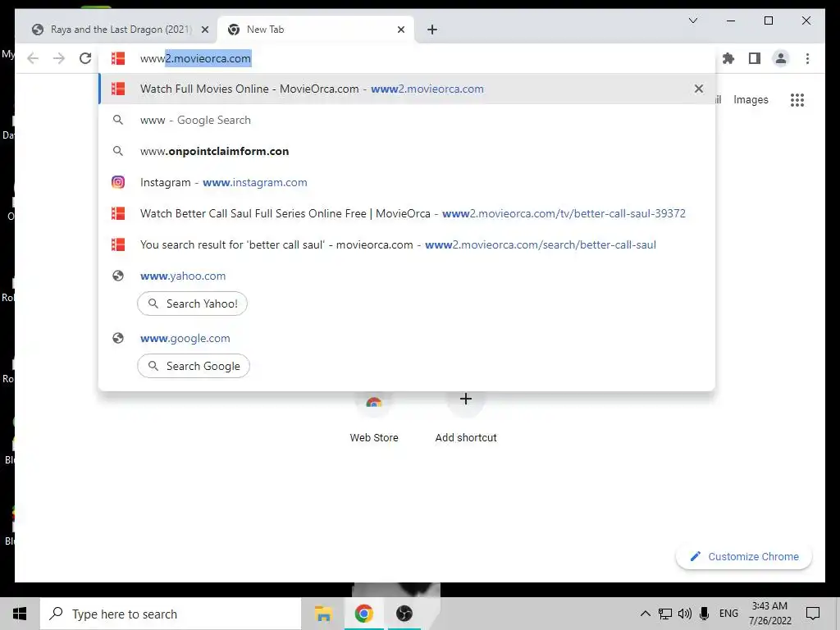
Task: Choose the www.yahoo.com suggestion
Action: [x=407, y=276]
